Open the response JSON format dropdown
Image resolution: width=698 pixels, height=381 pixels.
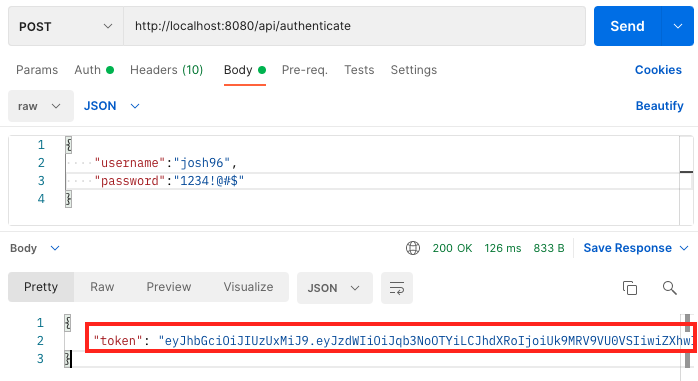[x=335, y=288]
